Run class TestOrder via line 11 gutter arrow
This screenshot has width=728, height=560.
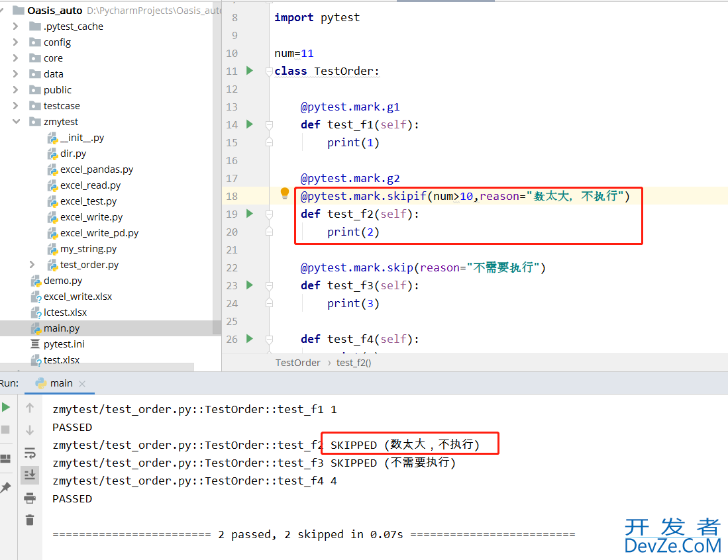(x=250, y=71)
